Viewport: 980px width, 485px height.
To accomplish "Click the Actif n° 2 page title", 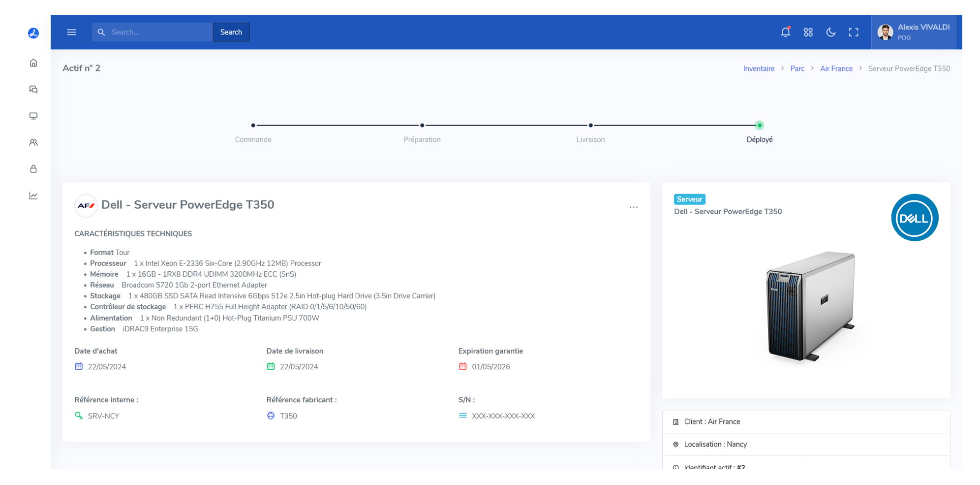I will (81, 68).
